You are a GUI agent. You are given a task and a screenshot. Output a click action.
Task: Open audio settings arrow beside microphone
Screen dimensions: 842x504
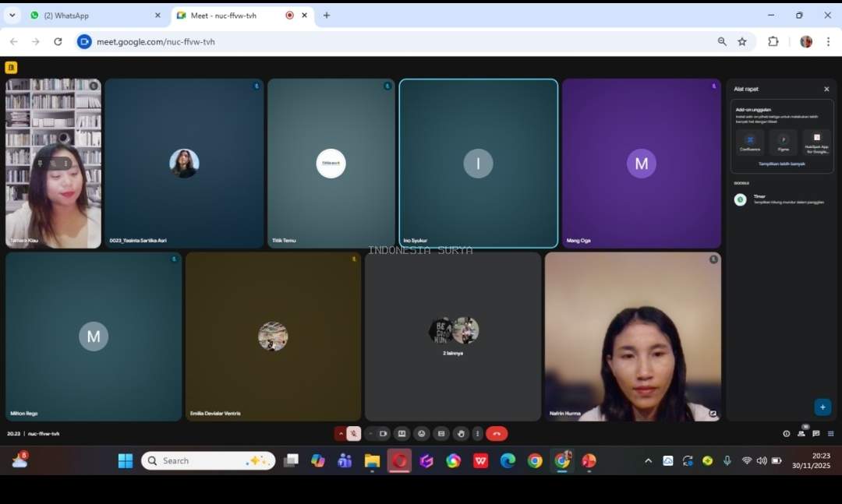pyautogui.click(x=341, y=434)
